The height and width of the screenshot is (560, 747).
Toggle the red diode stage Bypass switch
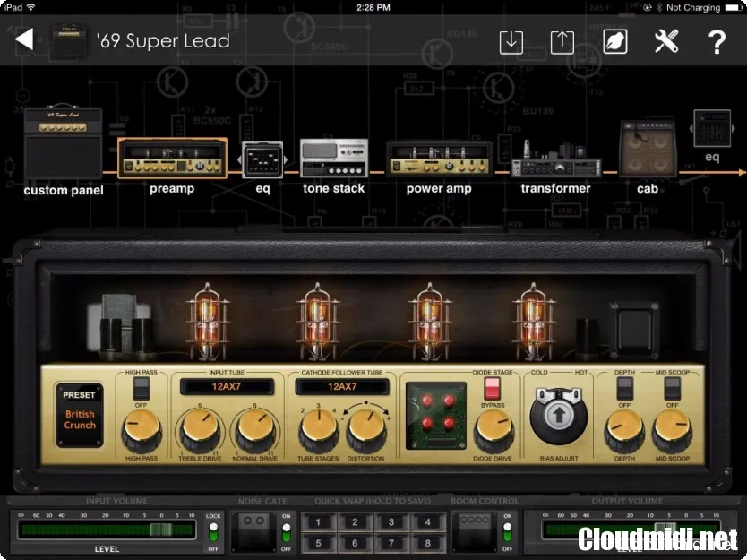pos(492,388)
